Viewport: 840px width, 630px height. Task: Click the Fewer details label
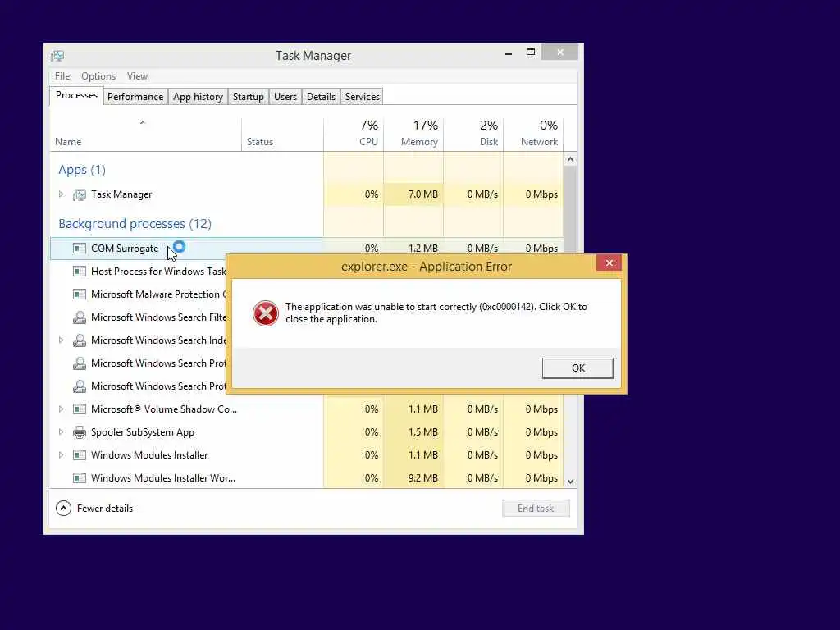click(105, 509)
